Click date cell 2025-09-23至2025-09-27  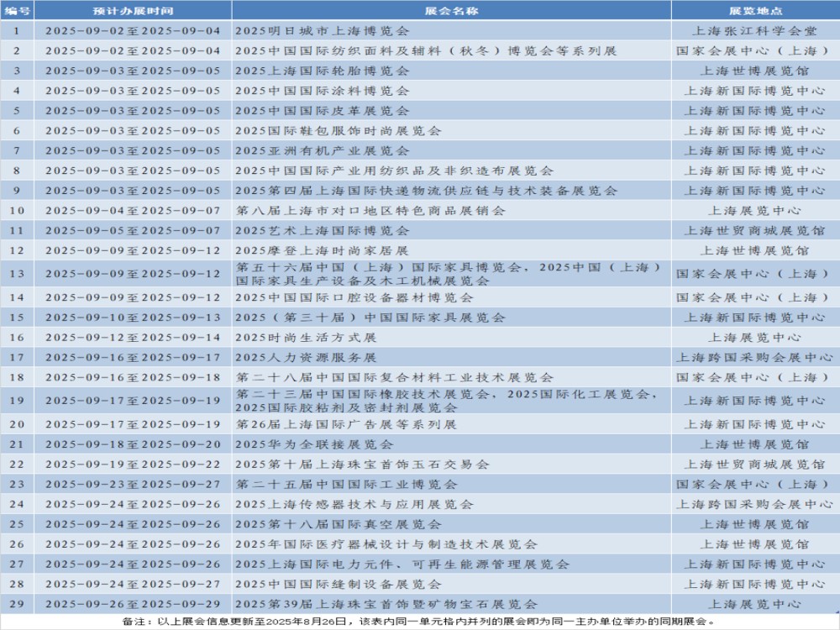[x=133, y=484]
